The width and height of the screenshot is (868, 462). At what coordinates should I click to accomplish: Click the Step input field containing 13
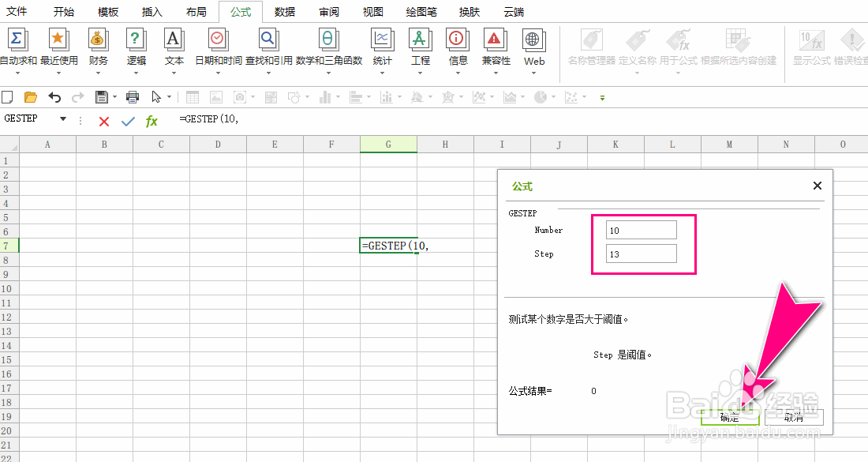641,254
